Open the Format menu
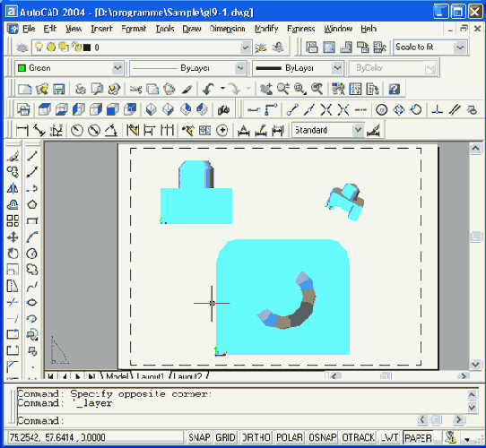The height and width of the screenshot is (448, 486). [x=134, y=29]
